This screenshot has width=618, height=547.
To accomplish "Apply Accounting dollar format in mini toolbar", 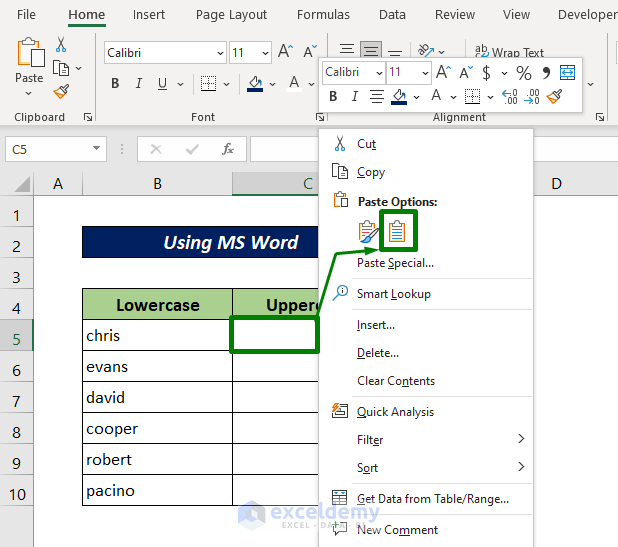I will pyautogui.click(x=486, y=73).
